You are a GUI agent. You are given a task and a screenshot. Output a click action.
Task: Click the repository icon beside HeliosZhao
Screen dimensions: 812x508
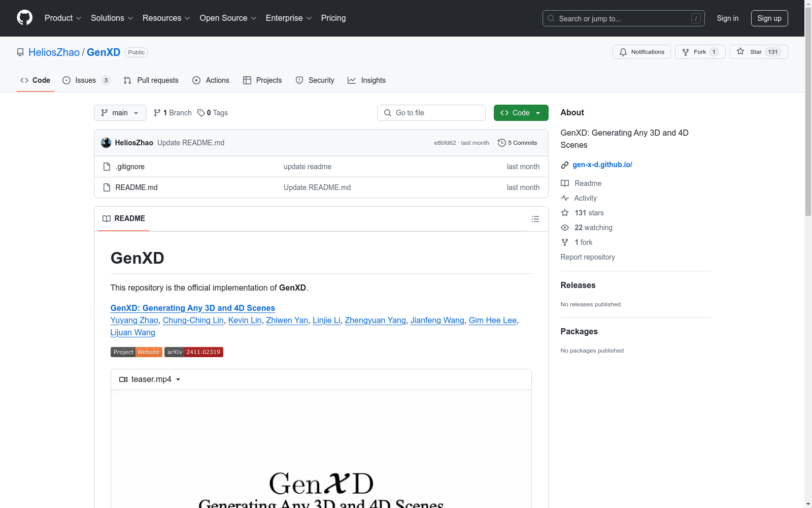20,52
